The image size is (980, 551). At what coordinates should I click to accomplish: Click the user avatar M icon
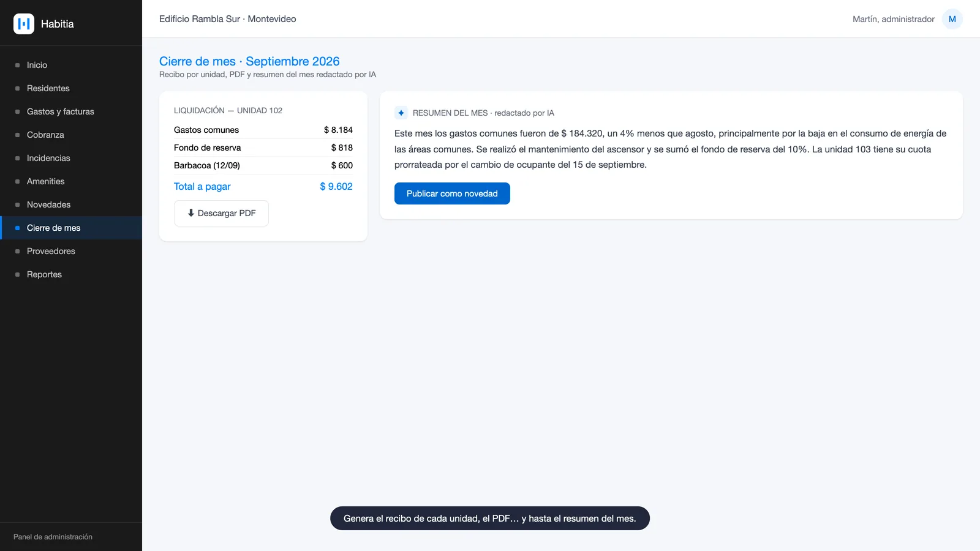952,19
